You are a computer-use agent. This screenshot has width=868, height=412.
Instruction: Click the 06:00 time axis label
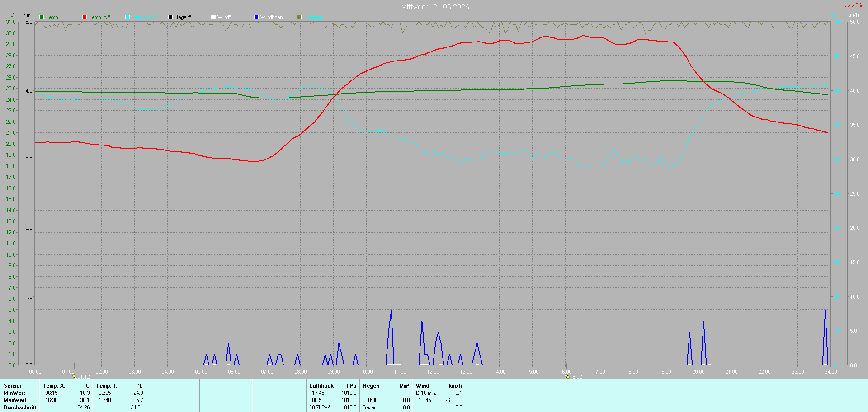tap(234, 372)
